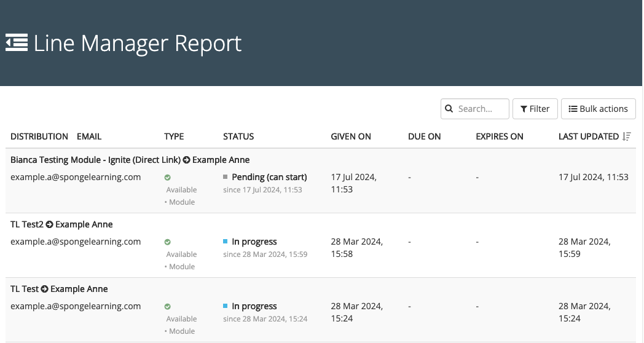The height and width of the screenshot is (343, 644).
Task: Sort by the Expires On column header
Action: point(499,136)
